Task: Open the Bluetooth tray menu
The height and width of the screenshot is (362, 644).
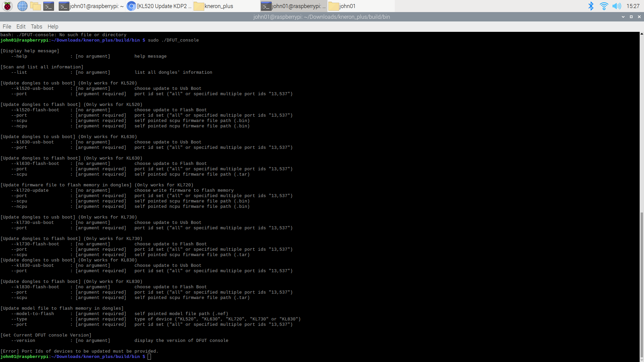Action: click(591, 6)
